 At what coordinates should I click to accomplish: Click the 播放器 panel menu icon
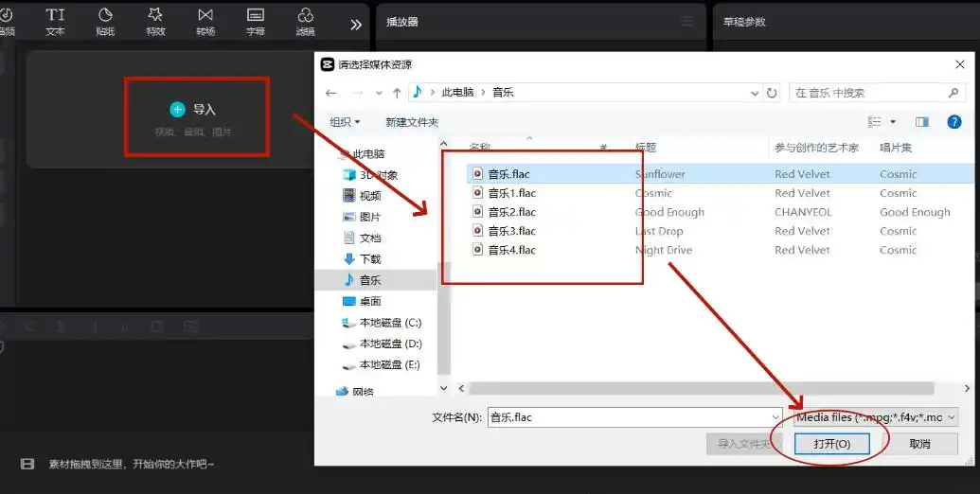point(686,22)
